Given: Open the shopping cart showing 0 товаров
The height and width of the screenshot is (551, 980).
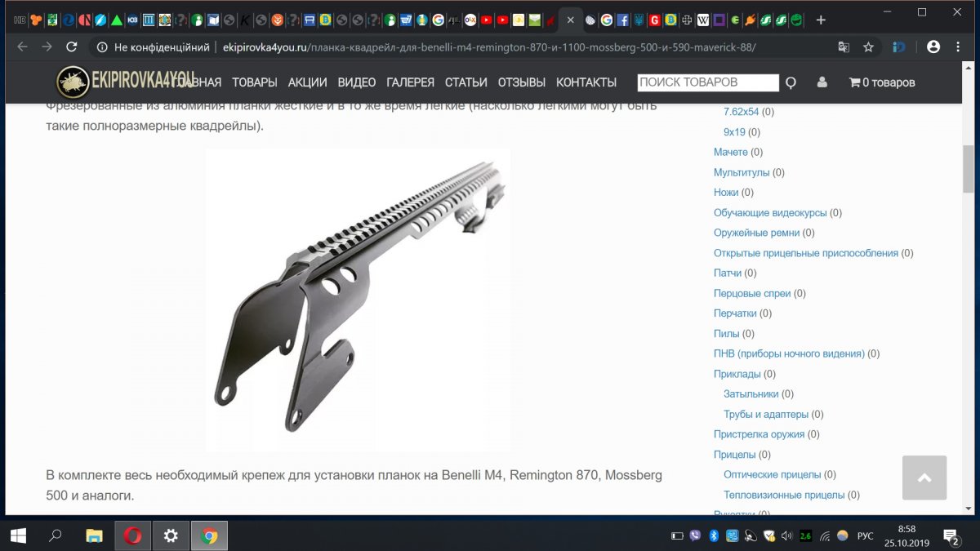Looking at the screenshot, I should [882, 82].
